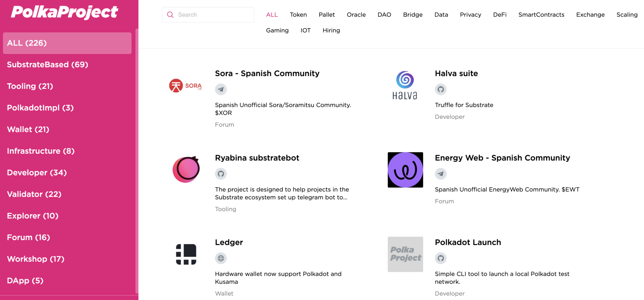The width and height of the screenshot is (644, 300).
Task: Click Tooling label under Ryabina substratebot
Action: coord(225,209)
